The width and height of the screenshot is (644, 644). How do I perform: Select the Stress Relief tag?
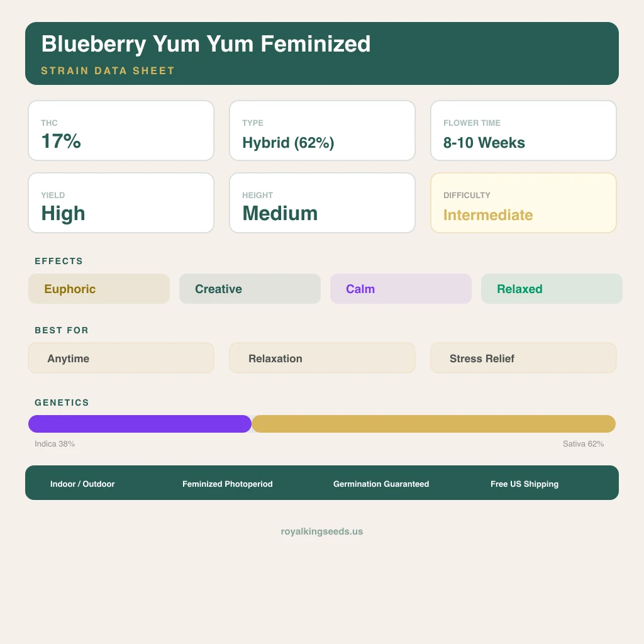click(523, 358)
